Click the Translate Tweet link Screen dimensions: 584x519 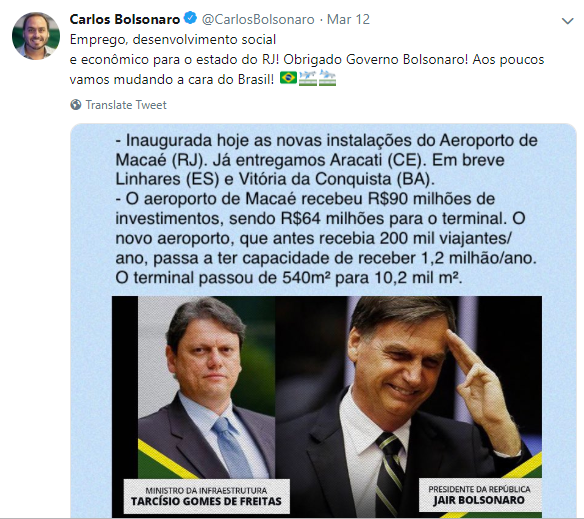pos(126,105)
